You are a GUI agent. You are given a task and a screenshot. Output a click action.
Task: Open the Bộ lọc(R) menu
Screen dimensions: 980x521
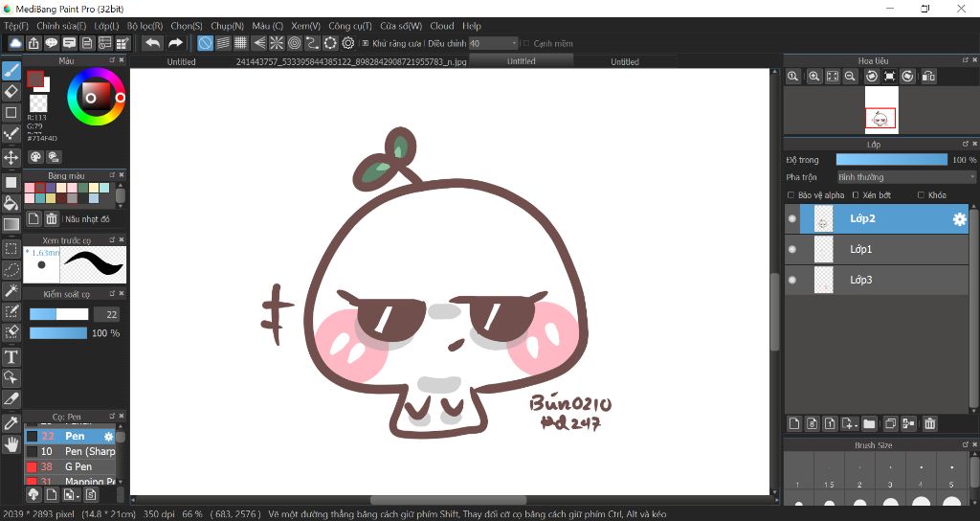[145, 26]
